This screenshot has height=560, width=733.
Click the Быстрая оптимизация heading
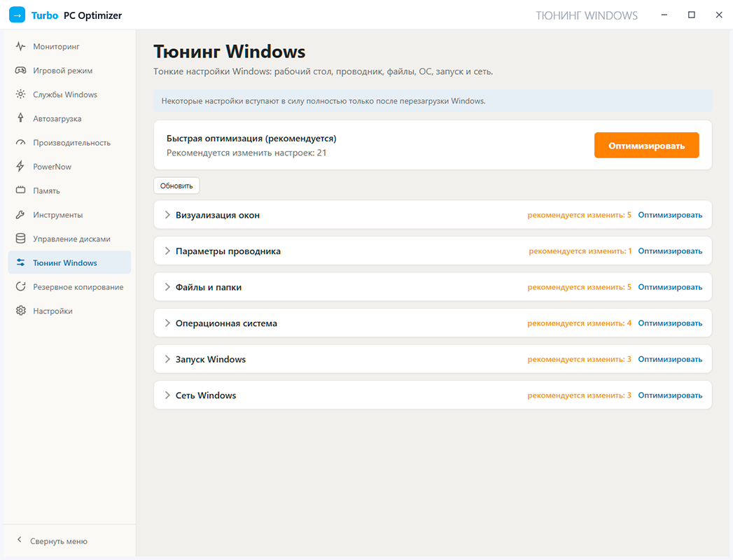(x=251, y=138)
